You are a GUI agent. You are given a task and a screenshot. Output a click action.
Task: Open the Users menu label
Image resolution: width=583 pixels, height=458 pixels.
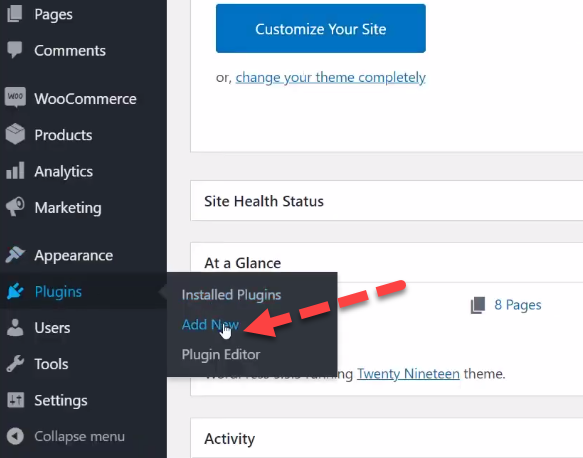click(52, 328)
